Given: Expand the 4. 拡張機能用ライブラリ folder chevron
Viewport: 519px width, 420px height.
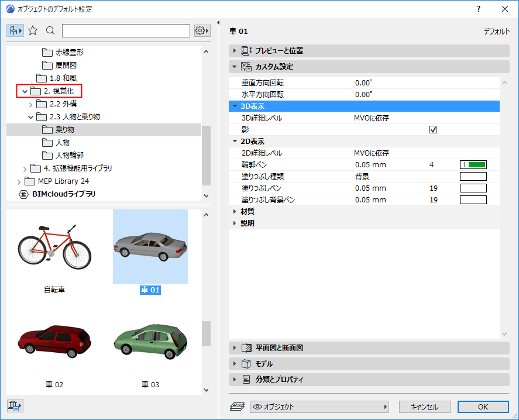Looking at the screenshot, I should pos(25,169).
